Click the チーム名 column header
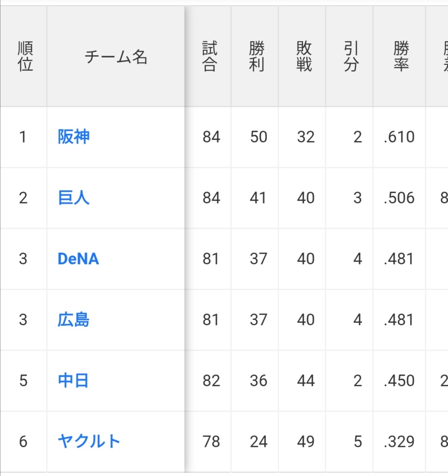This screenshot has height=476, width=448. point(116,57)
